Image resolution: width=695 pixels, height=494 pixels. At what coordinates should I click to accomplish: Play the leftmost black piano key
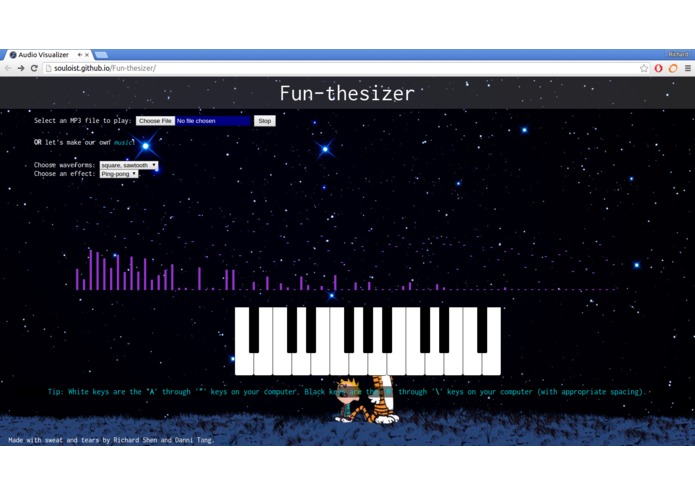[254, 330]
